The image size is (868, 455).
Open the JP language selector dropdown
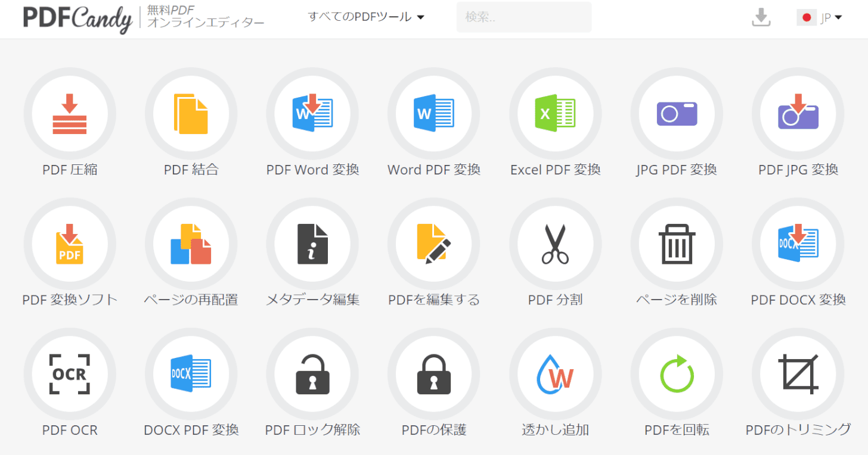[x=819, y=17]
